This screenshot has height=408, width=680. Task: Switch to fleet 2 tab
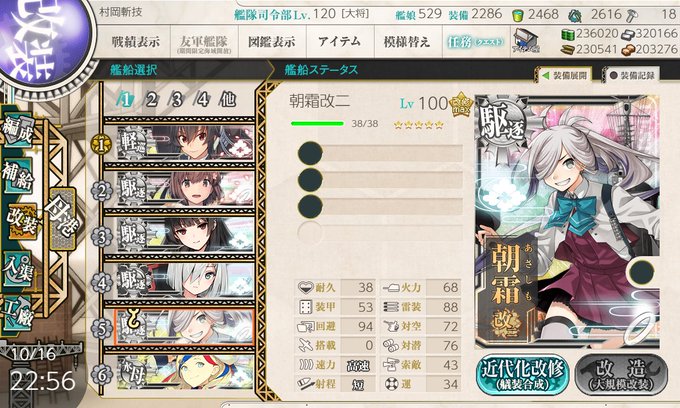[151, 99]
